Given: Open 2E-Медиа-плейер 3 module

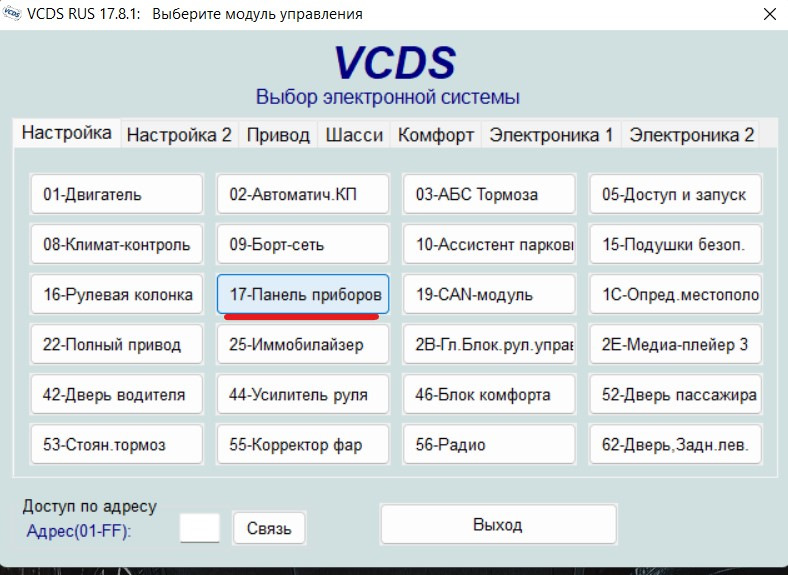Looking at the screenshot, I should 675,344.
